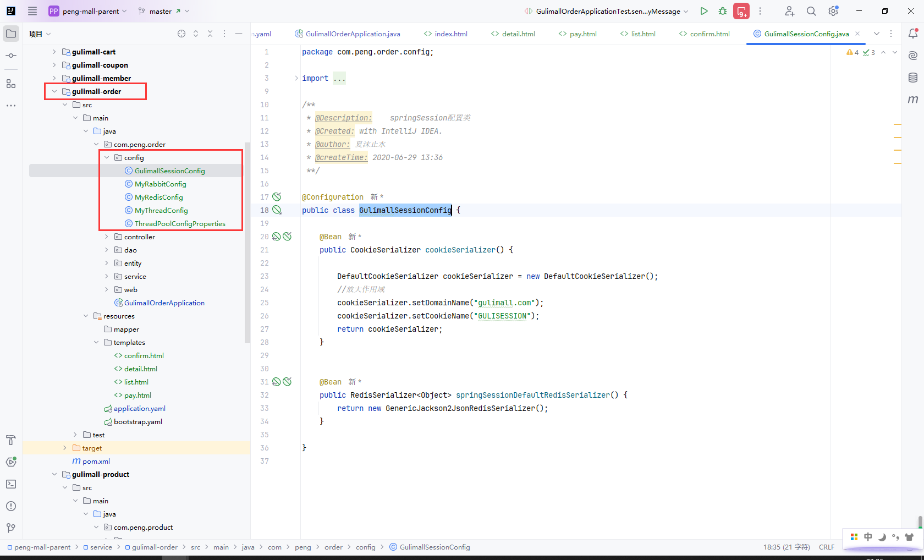Open pom.xml of gulimall-order
The width and height of the screenshot is (924, 560).
[96, 461]
